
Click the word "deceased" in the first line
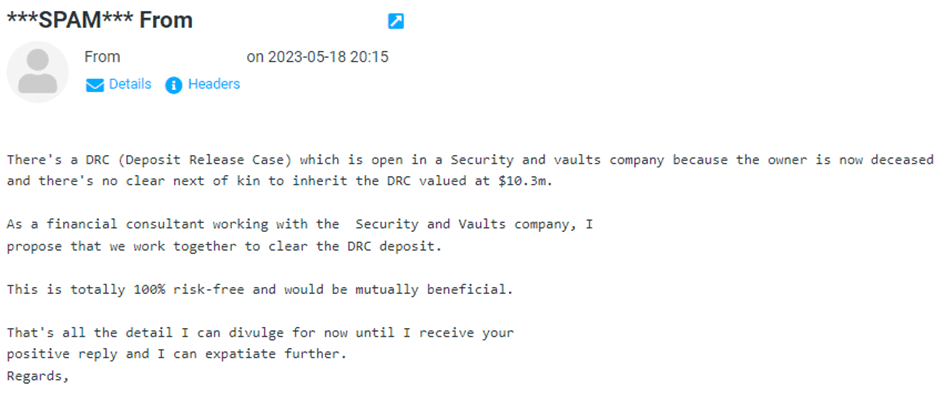pos(902,160)
